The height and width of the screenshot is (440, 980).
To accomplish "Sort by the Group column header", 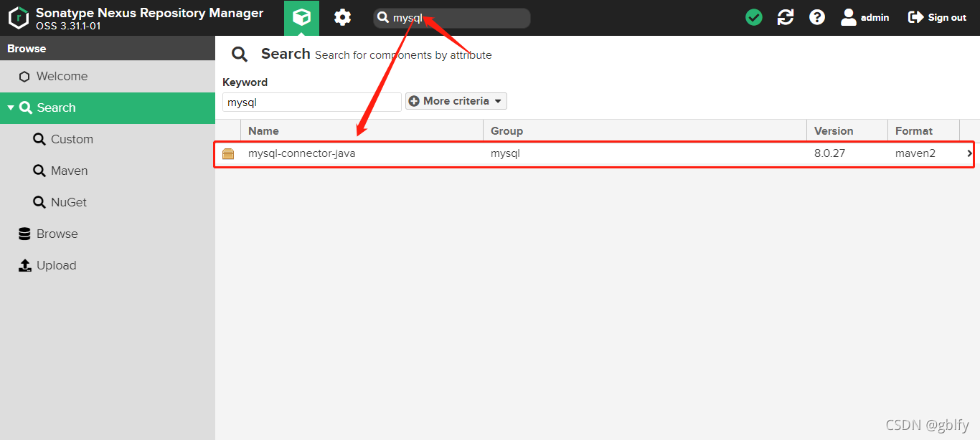I will point(645,131).
